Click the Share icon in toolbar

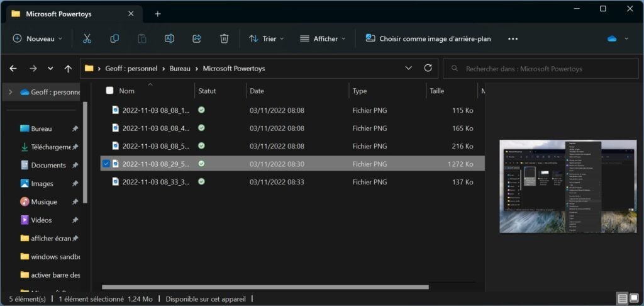click(x=197, y=38)
